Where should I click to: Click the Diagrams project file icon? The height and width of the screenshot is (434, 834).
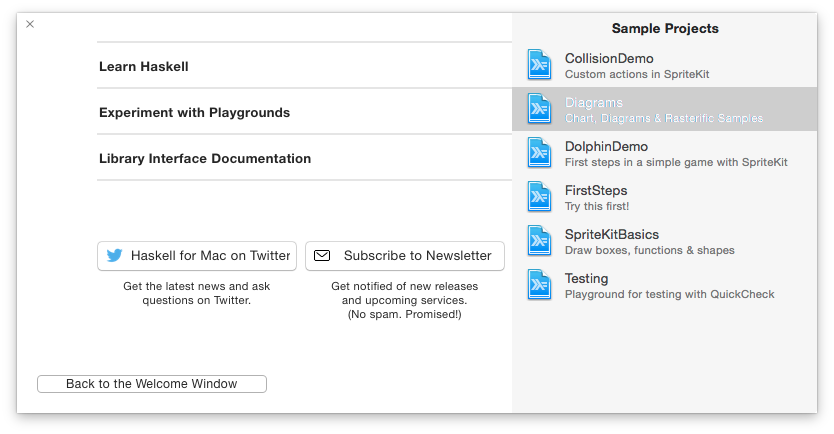pyautogui.click(x=540, y=109)
